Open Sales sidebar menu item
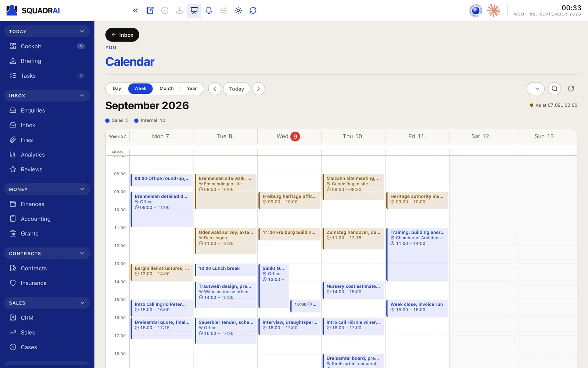 click(47, 333)
